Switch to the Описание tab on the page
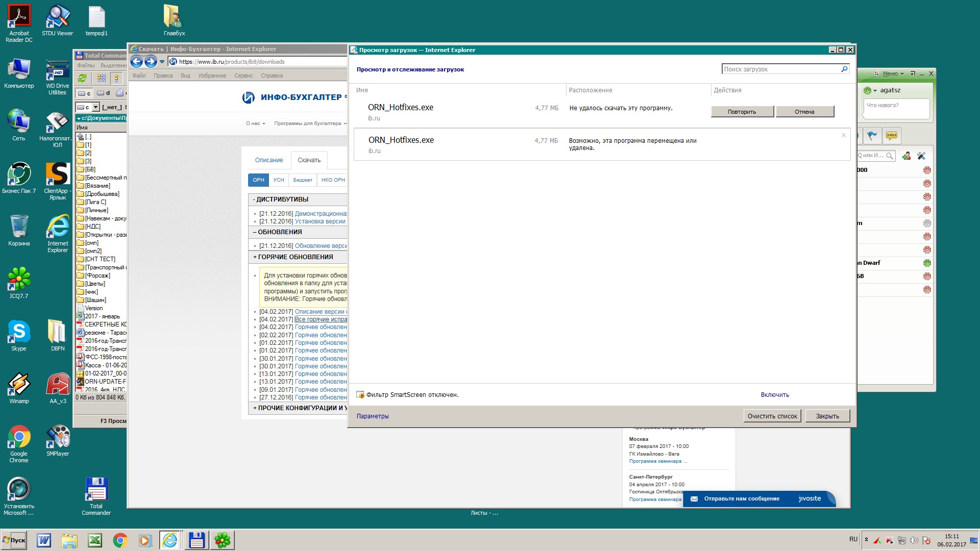Screen dimensions: 980x551 (269, 160)
